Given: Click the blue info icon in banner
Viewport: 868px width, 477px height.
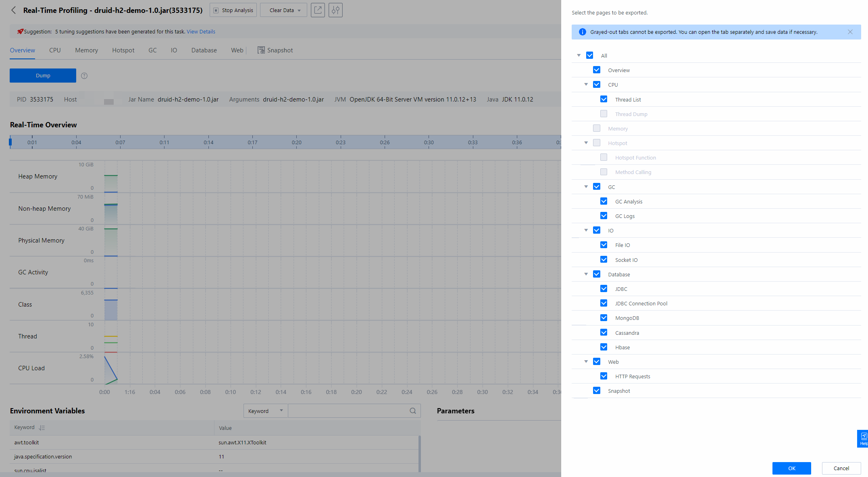Looking at the screenshot, I should point(583,32).
